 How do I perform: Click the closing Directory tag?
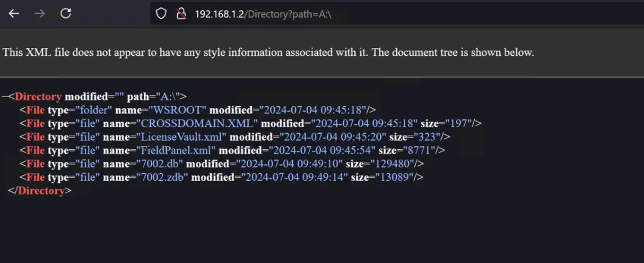(x=41, y=191)
